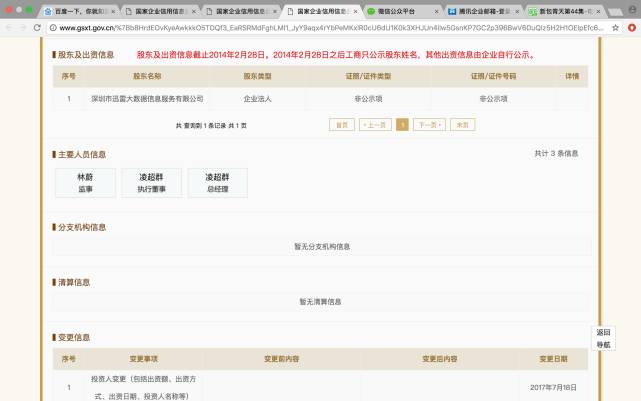Image resolution: width=641 pixels, height=401 pixels.
Task: Click the 2017年7月18日 change date cell
Action: [x=553, y=388]
